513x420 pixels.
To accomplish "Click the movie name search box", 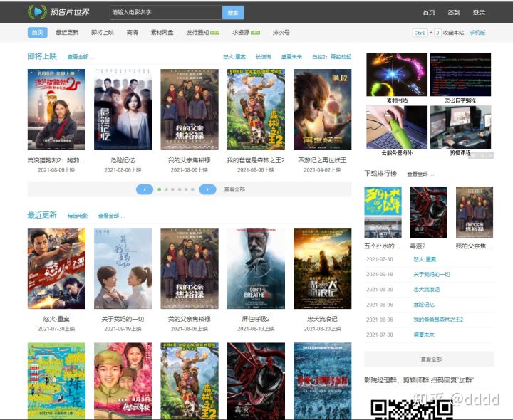I will click(166, 12).
